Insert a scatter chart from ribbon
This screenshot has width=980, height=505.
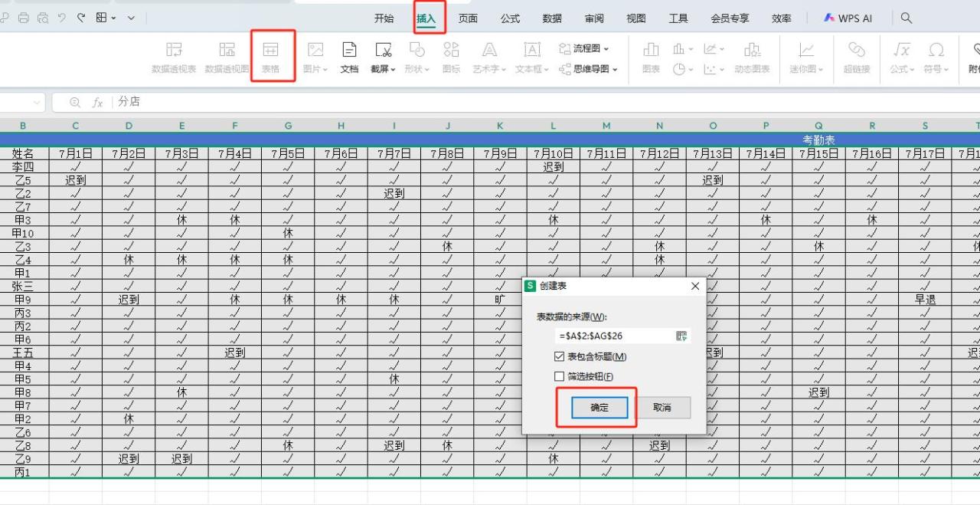(x=714, y=69)
